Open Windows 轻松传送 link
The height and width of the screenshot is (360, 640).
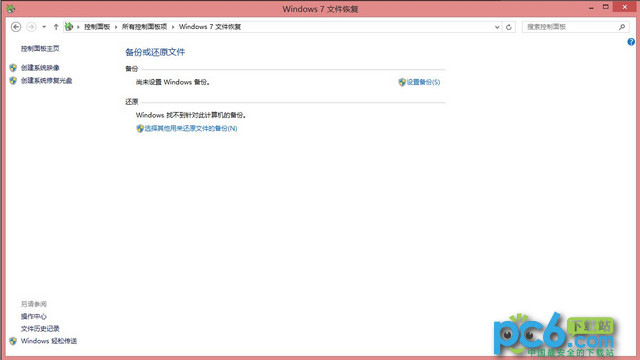pos(49,341)
